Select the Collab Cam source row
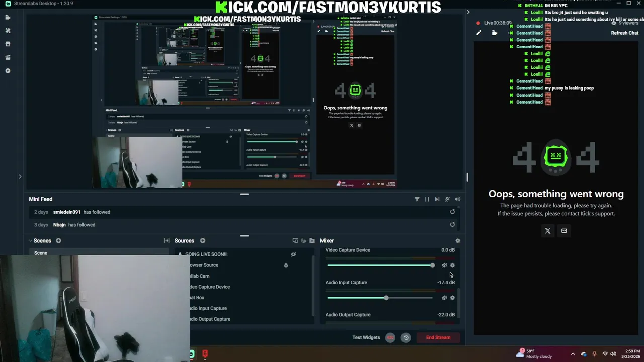The width and height of the screenshot is (644, 362). tap(243, 276)
